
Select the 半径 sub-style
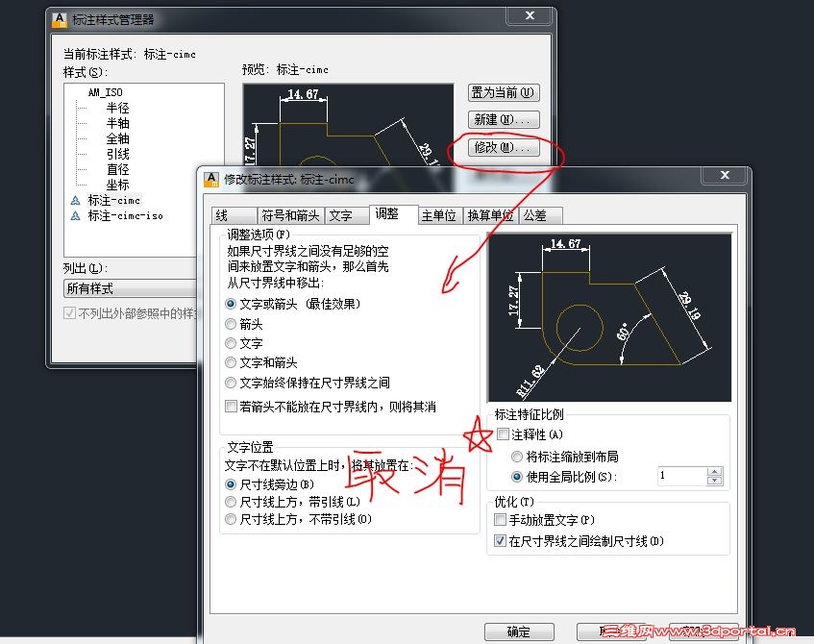(118, 108)
